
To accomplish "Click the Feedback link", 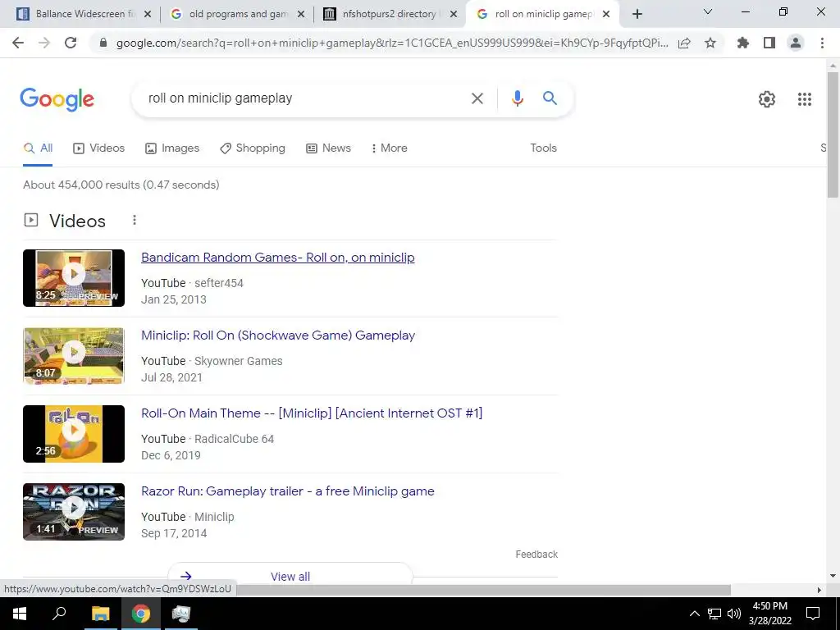I will 536,555.
